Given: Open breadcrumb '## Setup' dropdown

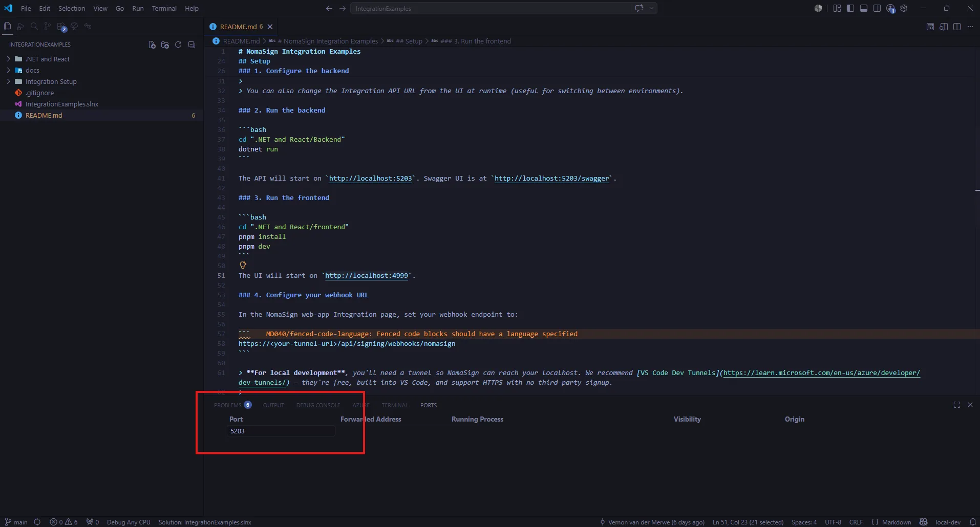Looking at the screenshot, I should (409, 41).
